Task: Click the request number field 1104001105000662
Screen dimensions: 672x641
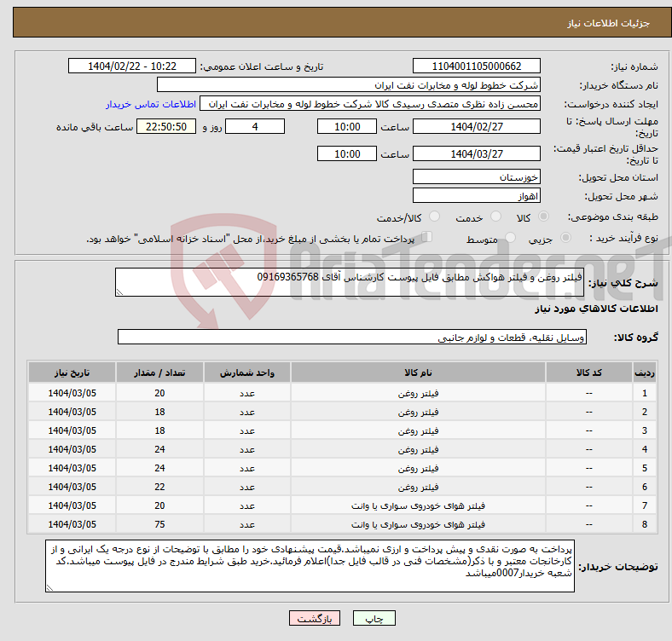Action: pyautogui.click(x=476, y=66)
